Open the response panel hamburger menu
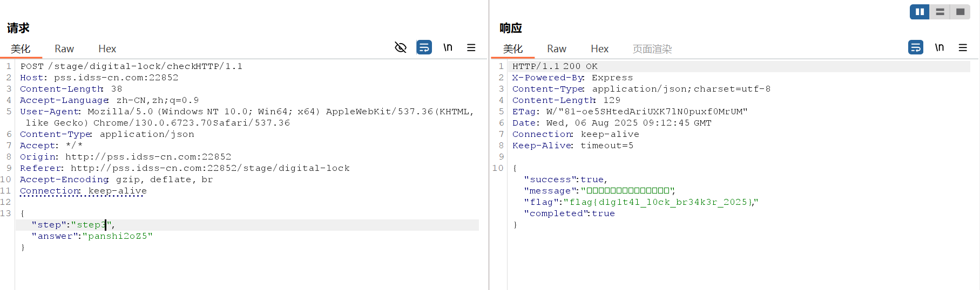This screenshot has width=980, height=290. point(962,47)
